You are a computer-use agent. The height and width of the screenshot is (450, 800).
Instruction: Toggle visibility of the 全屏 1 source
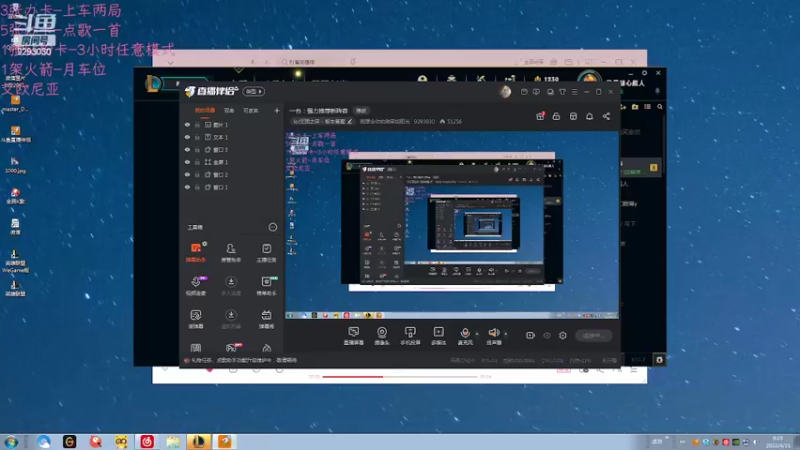click(187, 162)
